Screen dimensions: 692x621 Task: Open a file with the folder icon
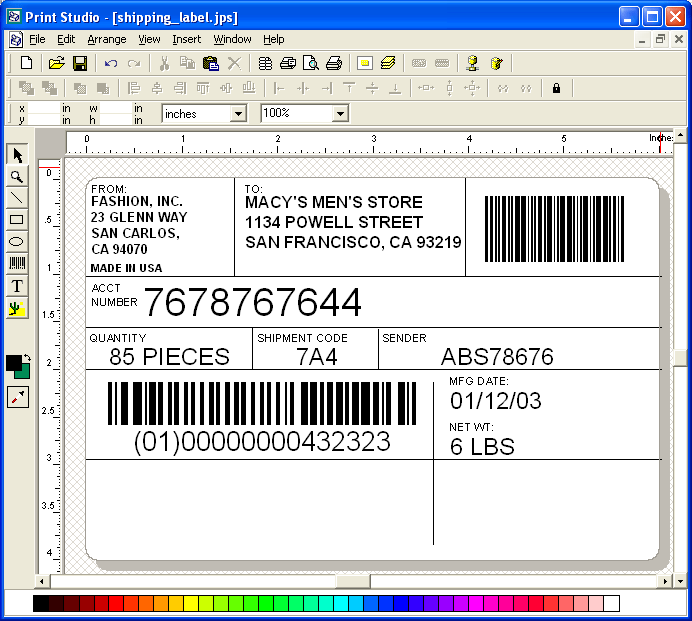[x=56, y=63]
